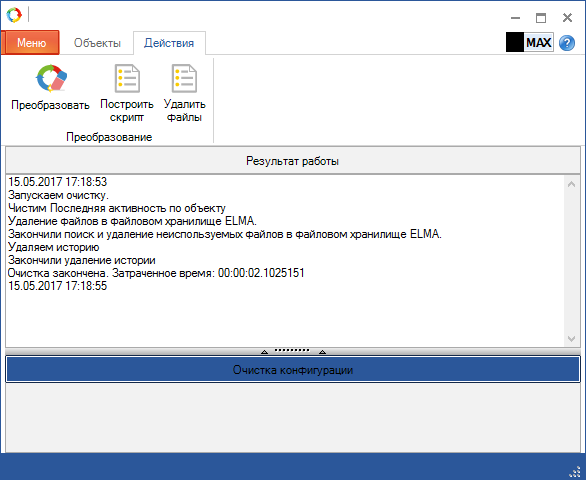
Task: Click the log scrollbar up arrow
Action: [x=571, y=184]
